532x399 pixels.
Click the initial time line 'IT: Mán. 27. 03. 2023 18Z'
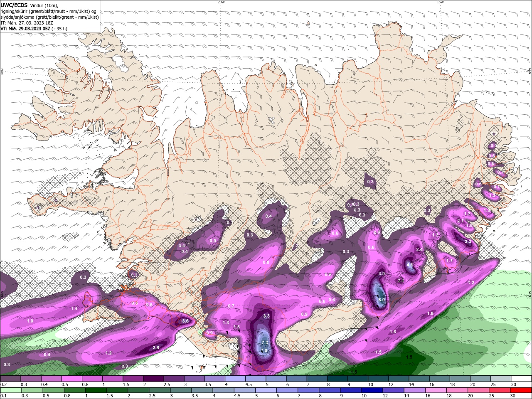pos(26,23)
